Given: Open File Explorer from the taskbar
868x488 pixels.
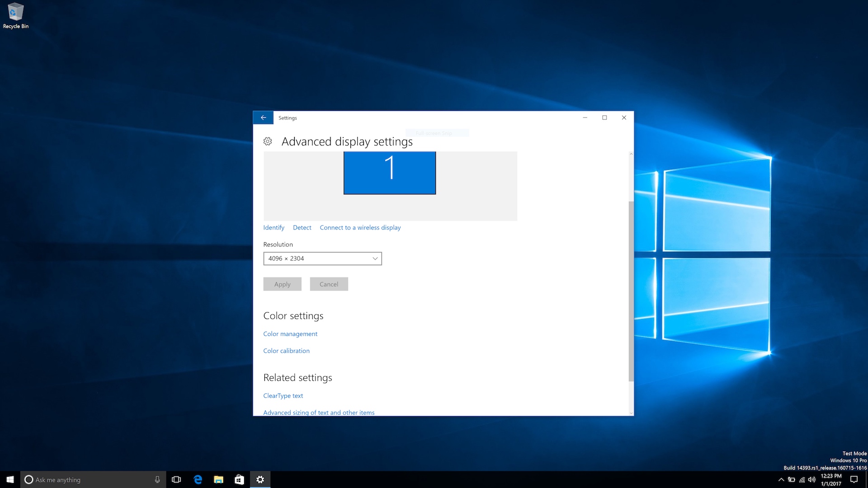Looking at the screenshot, I should click(x=218, y=479).
